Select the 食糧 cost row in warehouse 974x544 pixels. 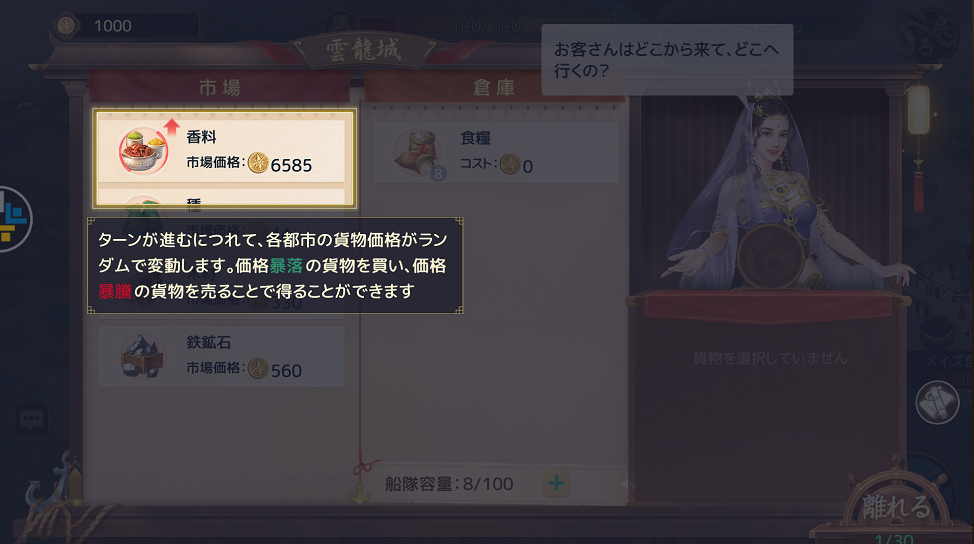(495, 152)
